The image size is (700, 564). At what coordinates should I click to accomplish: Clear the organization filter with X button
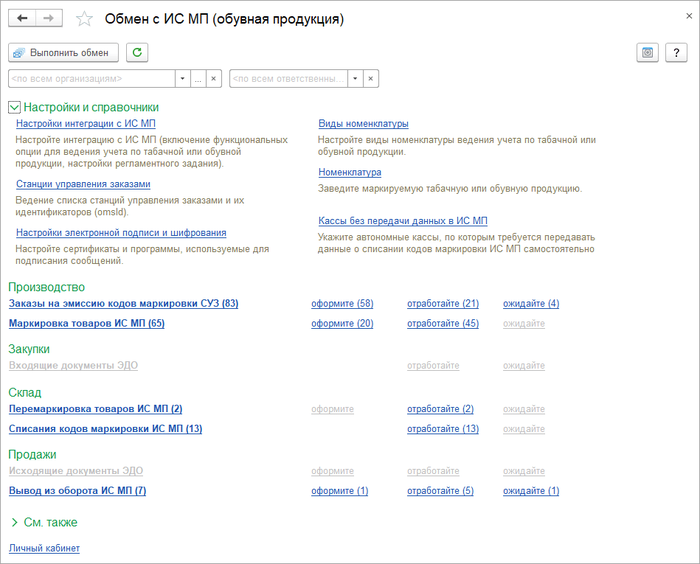pyautogui.click(x=213, y=78)
